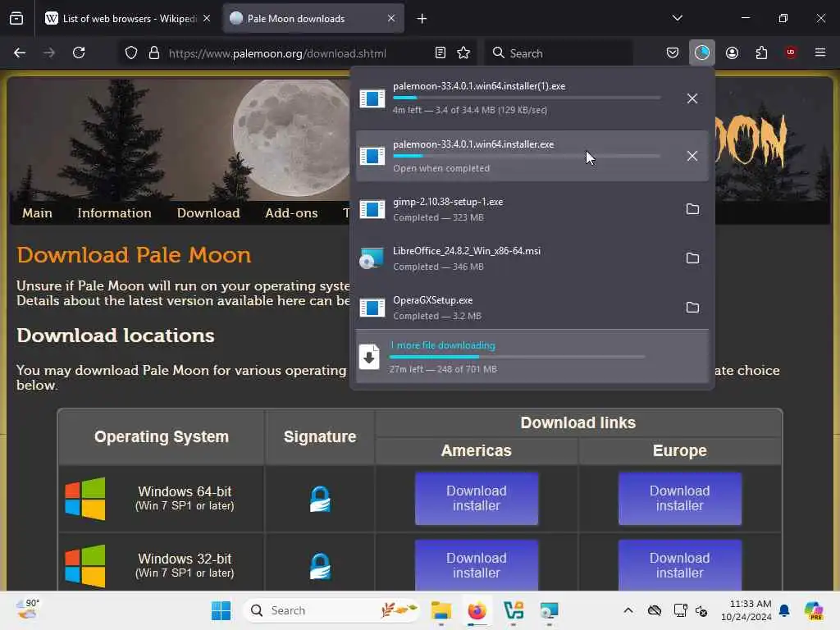Image resolution: width=840 pixels, height=630 pixels.
Task: Open the Add-ons menu item
Action: pyautogui.click(x=291, y=213)
